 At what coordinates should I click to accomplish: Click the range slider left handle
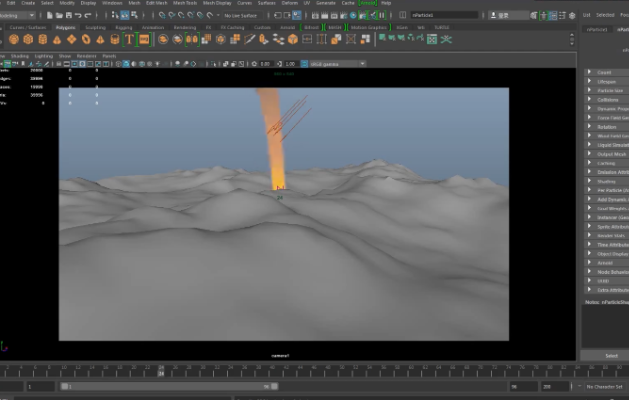pyautogui.click(x=64, y=386)
